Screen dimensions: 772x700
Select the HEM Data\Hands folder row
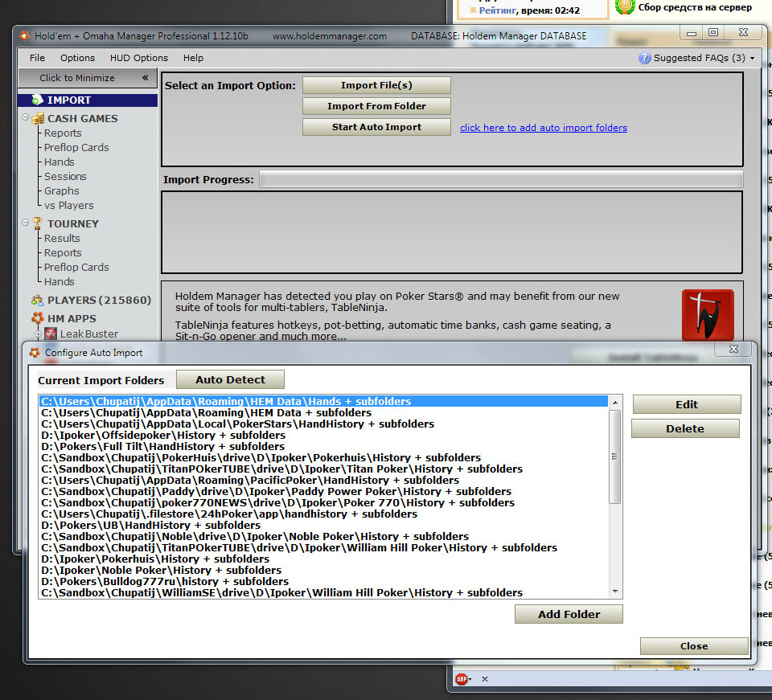click(x=323, y=401)
